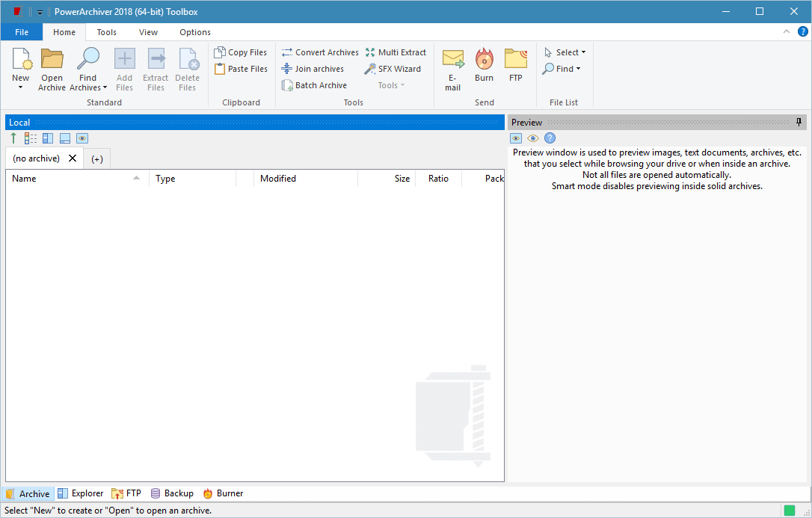Collapse the ribbon with the chevron
This screenshot has height=518, width=812.
(x=787, y=31)
